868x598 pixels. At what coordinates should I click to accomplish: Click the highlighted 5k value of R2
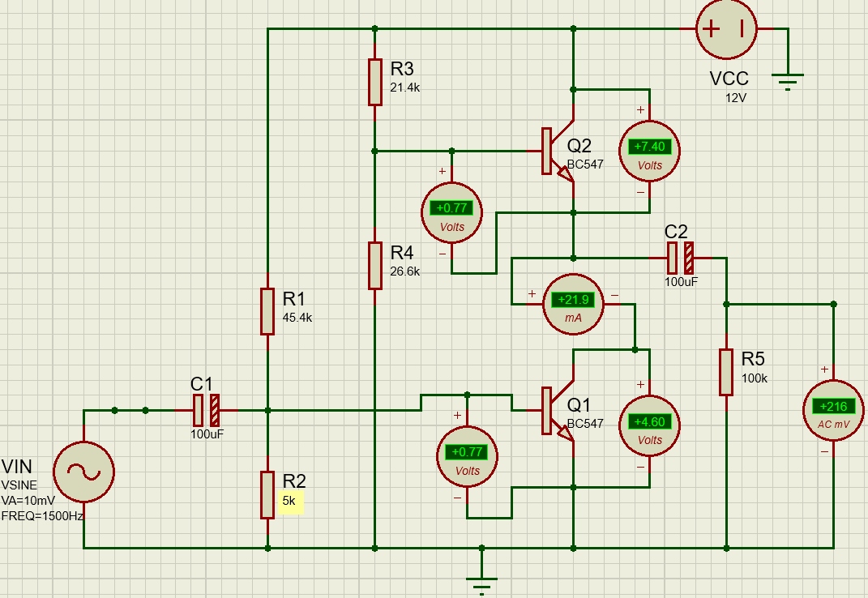(289, 501)
